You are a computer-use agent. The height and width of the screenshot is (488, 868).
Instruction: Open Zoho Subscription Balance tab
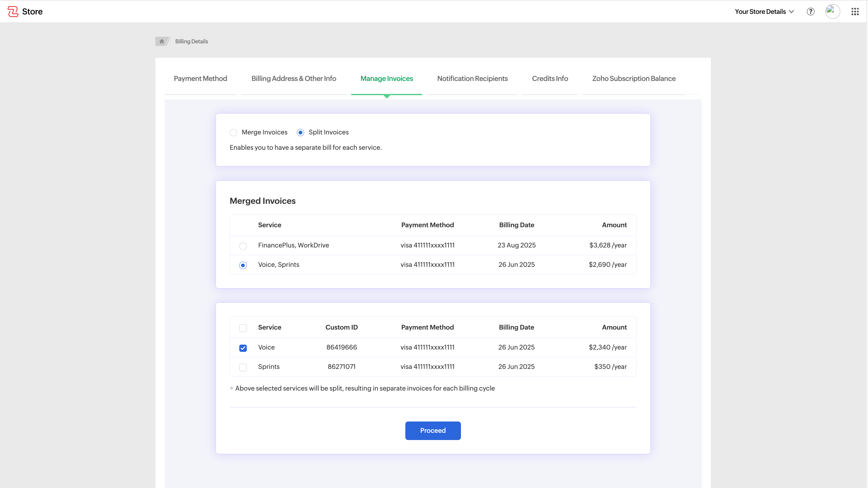point(633,78)
